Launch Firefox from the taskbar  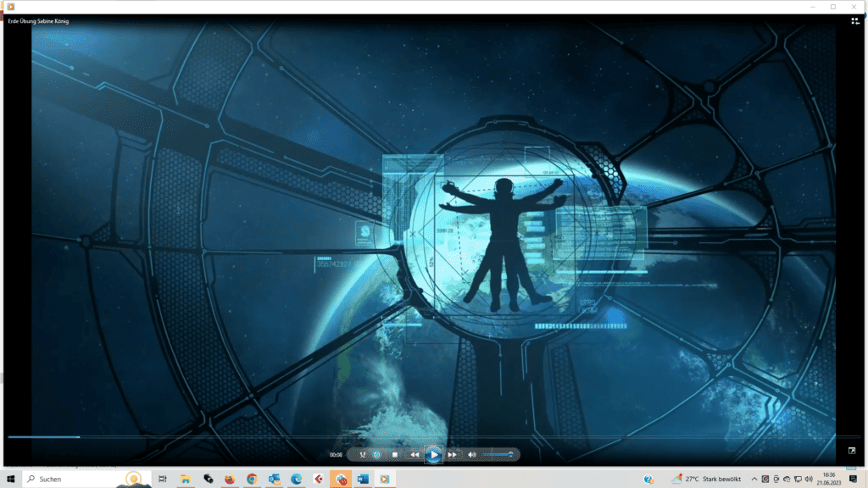(x=230, y=479)
